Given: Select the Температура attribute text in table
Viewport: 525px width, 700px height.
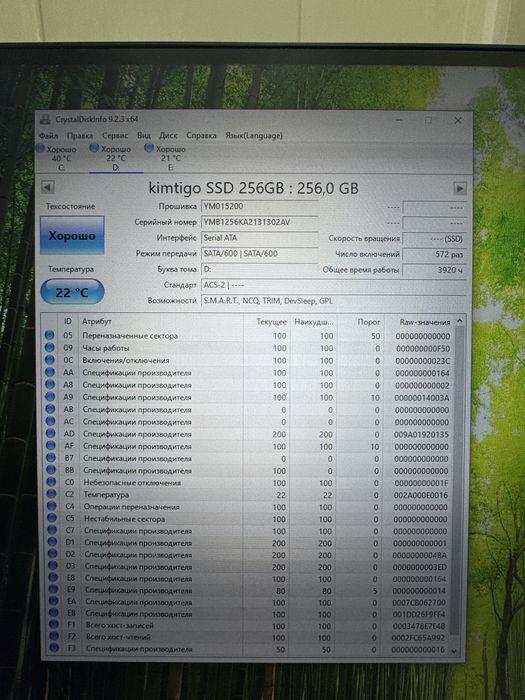Looking at the screenshot, I should point(106,495).
